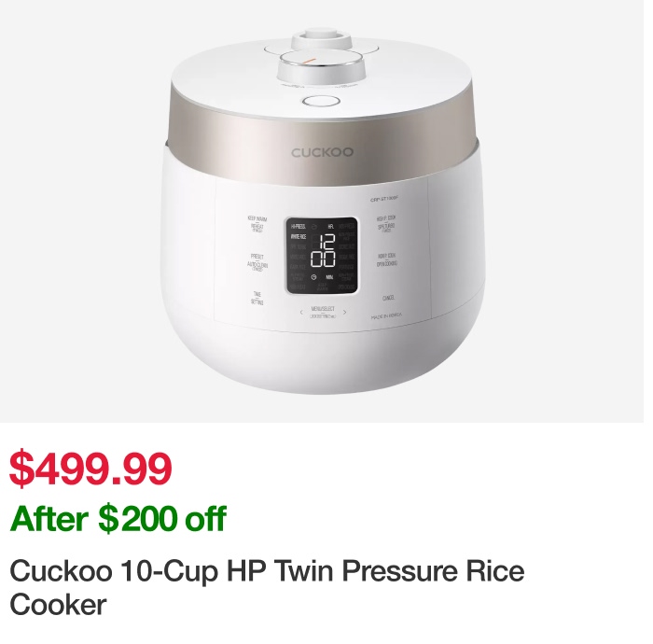
Task: Click the 12:00 digits on the LCD screen
Action: coord(323,250)
